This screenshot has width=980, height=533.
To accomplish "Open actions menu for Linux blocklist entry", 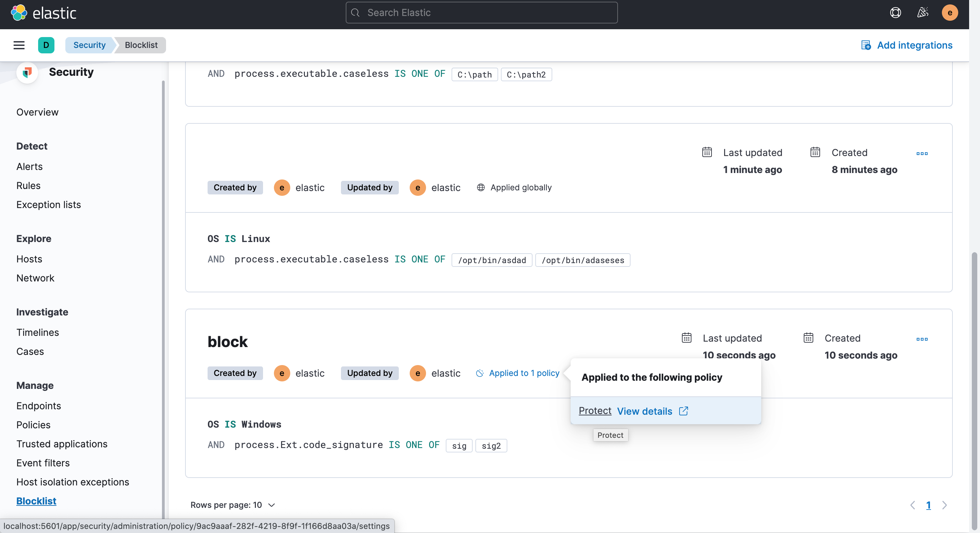I will [922, 154].
